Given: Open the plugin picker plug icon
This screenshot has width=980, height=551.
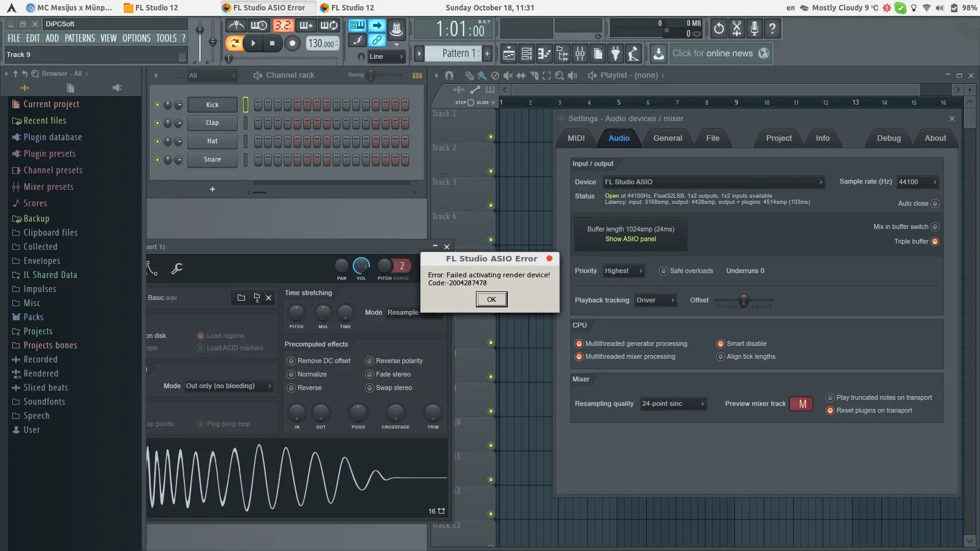Looking at the screenshot, I should pyautogui.click(x=616, y=54).
